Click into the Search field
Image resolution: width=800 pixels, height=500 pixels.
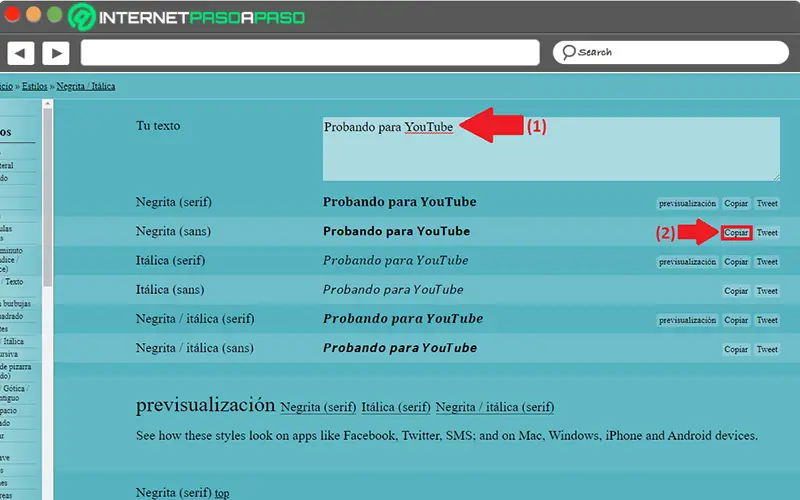click(x=670, y=52)
